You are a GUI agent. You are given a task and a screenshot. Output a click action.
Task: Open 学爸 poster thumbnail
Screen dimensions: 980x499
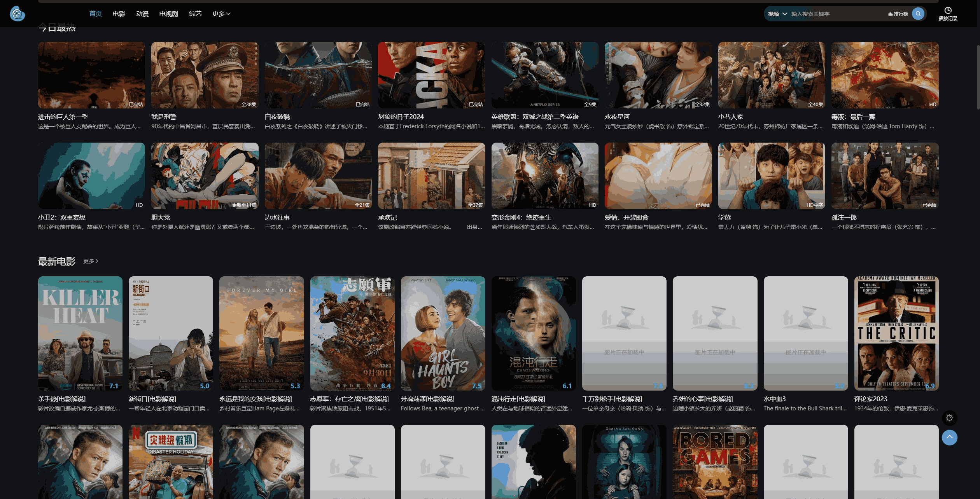772,176
